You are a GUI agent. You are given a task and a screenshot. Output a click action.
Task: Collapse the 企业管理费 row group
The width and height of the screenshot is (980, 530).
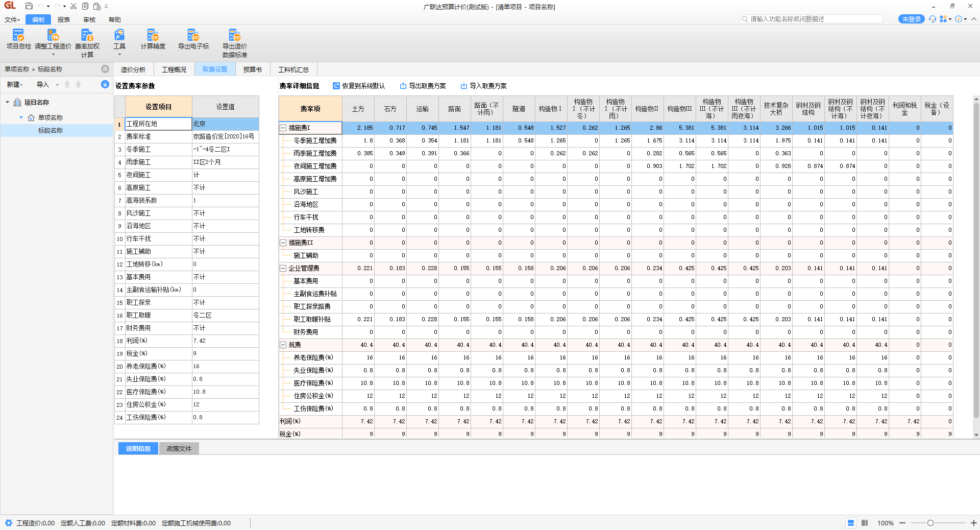coord(283,268)
